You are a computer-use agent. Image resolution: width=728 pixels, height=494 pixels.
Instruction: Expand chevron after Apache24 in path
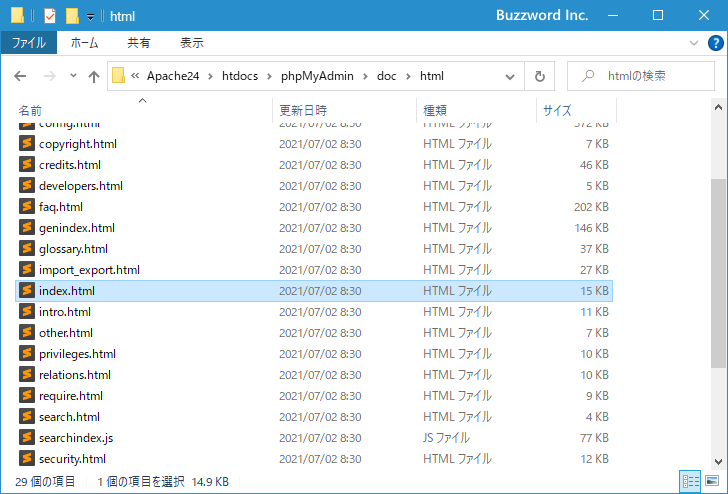(210, 77)
